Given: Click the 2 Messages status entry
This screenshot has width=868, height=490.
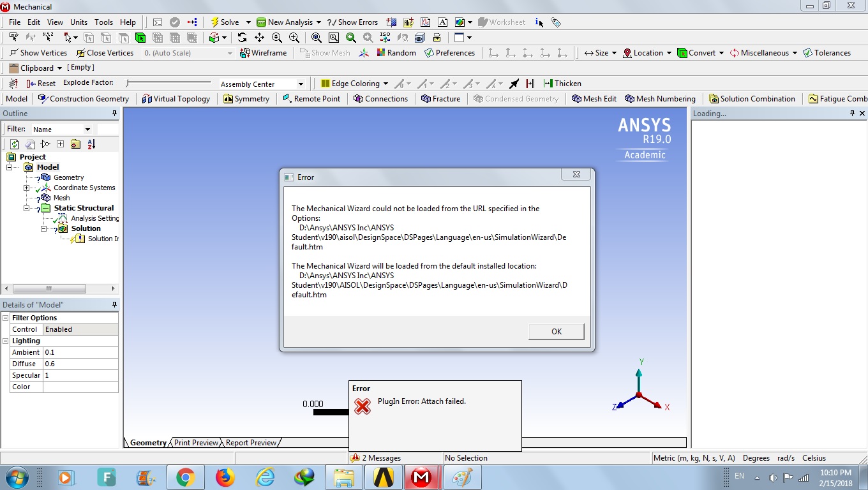Looking at the screenshot, I should 375,458.
